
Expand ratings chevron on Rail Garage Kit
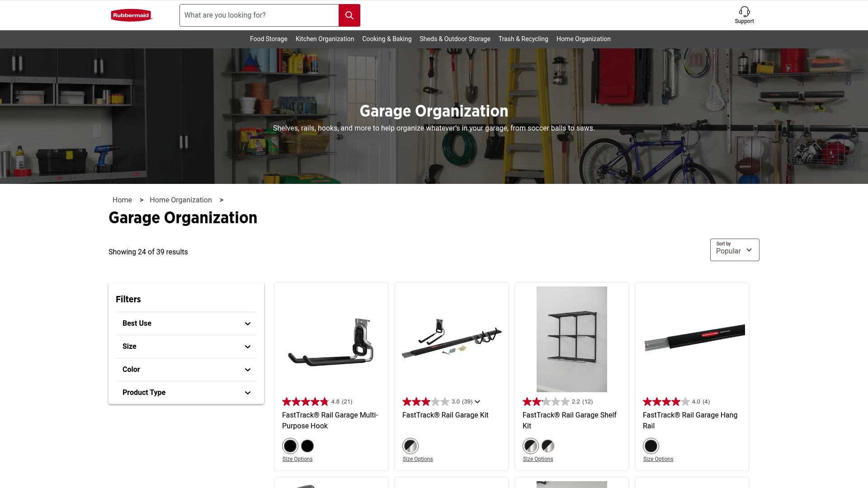tap(477, 402)
